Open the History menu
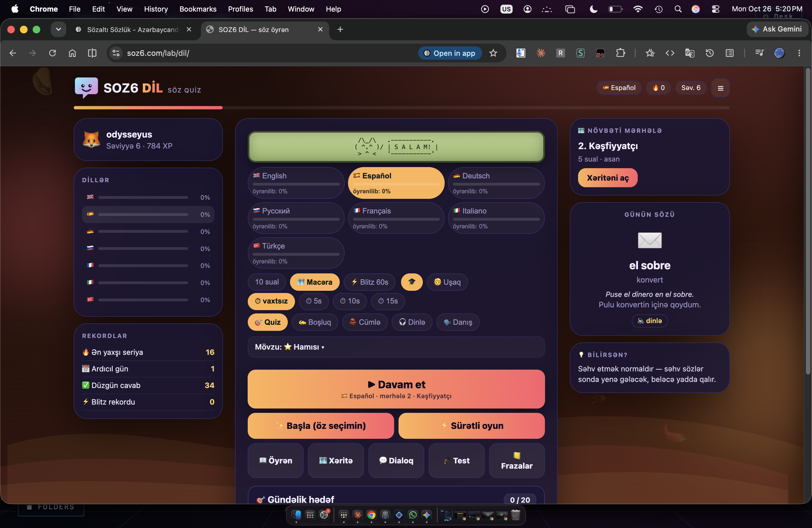This screenshot has height=528, width=812. [156, 9]
